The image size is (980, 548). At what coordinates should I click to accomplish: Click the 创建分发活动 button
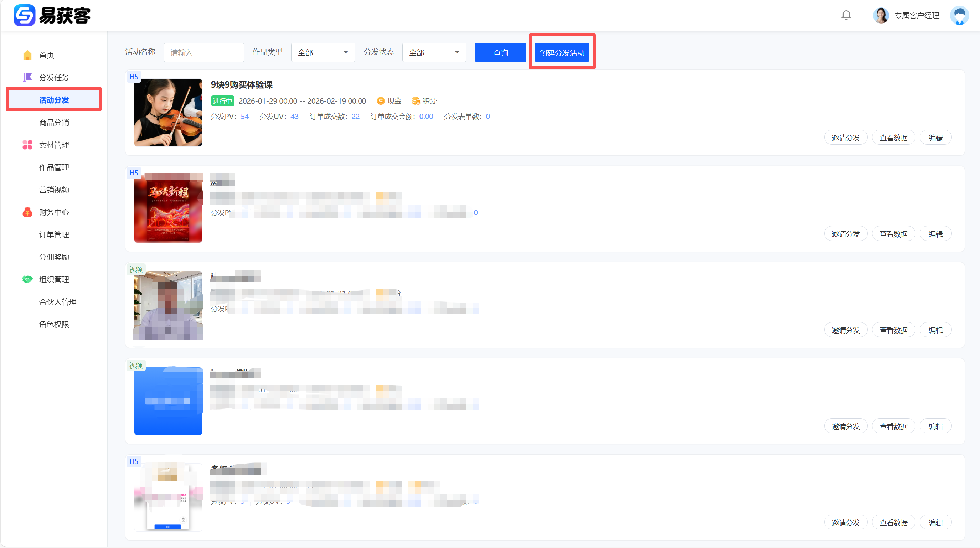click(x=562, y=52)
